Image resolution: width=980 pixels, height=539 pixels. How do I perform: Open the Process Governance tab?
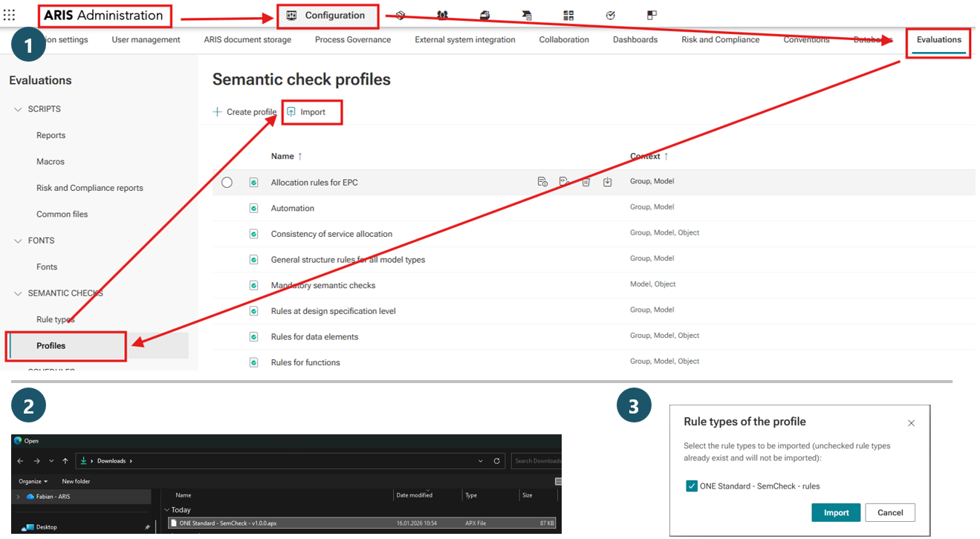click(352, 40)
